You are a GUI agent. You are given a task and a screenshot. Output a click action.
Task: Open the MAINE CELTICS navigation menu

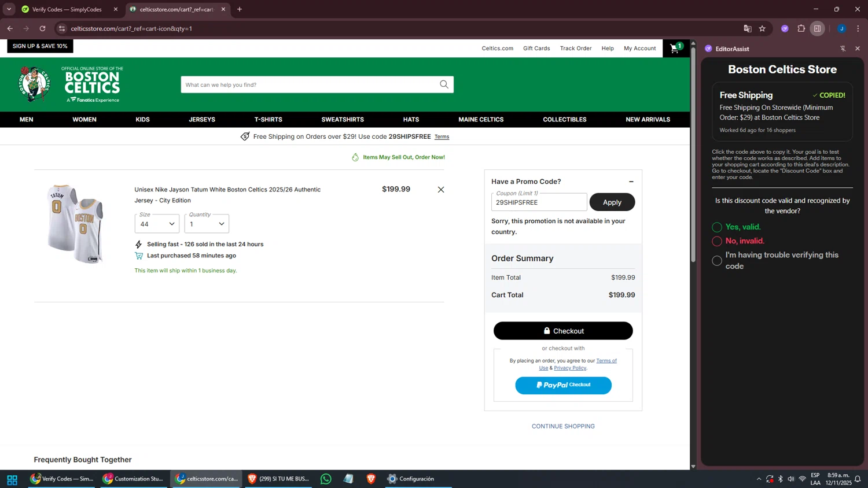click(481, 120)
